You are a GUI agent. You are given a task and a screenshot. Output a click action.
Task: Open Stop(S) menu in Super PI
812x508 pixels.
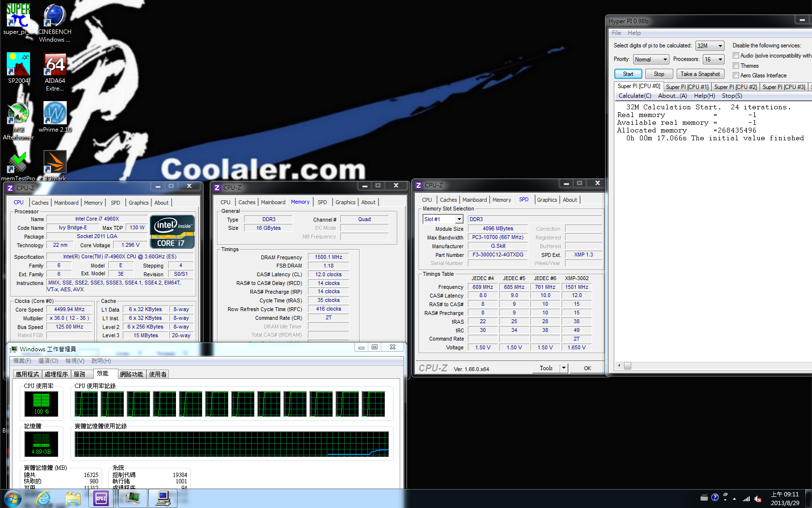[x=732, y=96]
